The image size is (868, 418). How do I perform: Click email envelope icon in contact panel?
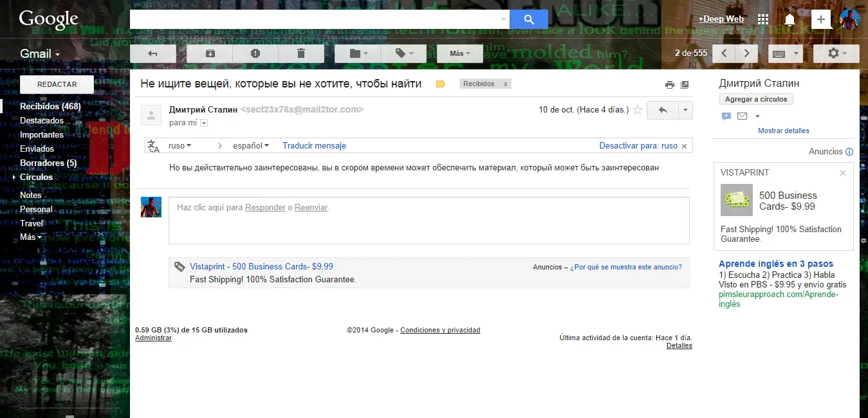[x=742, y=116]
